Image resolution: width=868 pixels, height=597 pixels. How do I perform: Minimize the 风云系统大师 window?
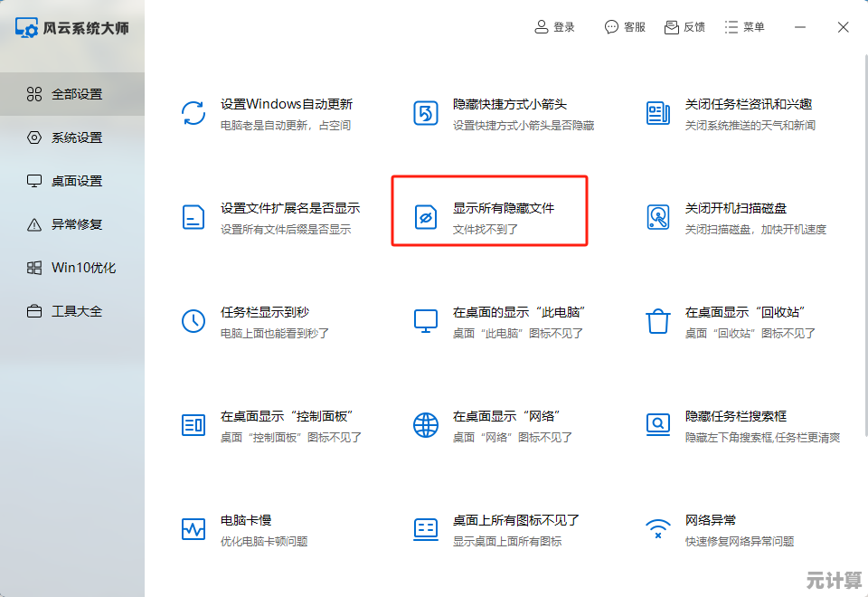click(800, 27)
